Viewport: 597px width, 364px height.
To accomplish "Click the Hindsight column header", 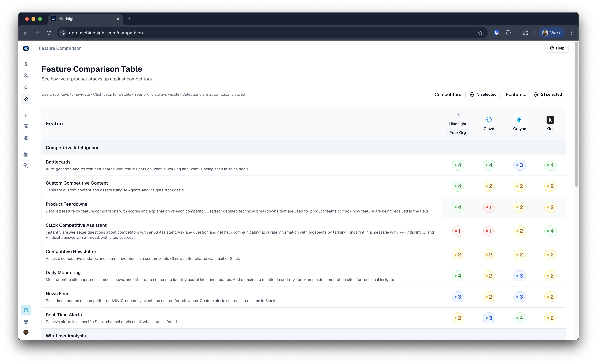I will point(458,124).
